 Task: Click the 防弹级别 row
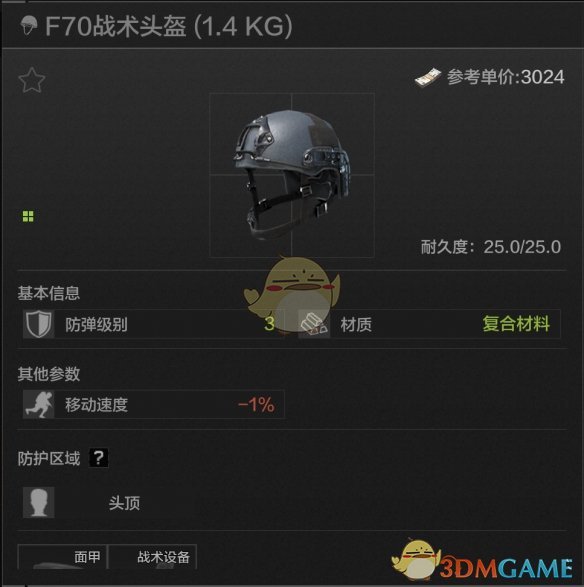point(153,324)
